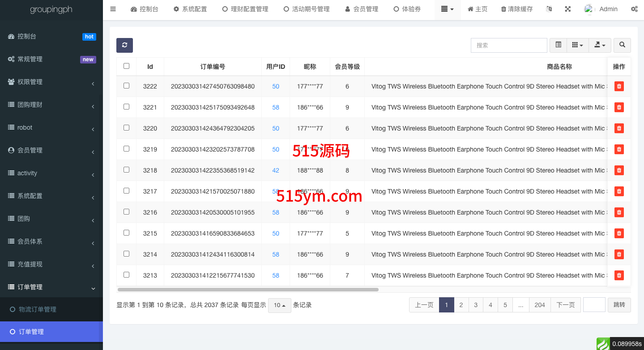Collapse sidebar with hamburger icon
The height and width of the screenshot is (350, 644).
[113, 9]
